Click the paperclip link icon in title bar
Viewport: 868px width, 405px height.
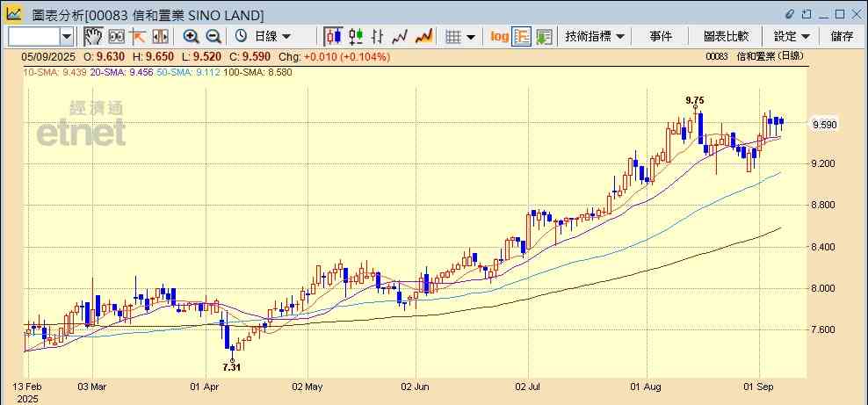click(x=790, y=14)
